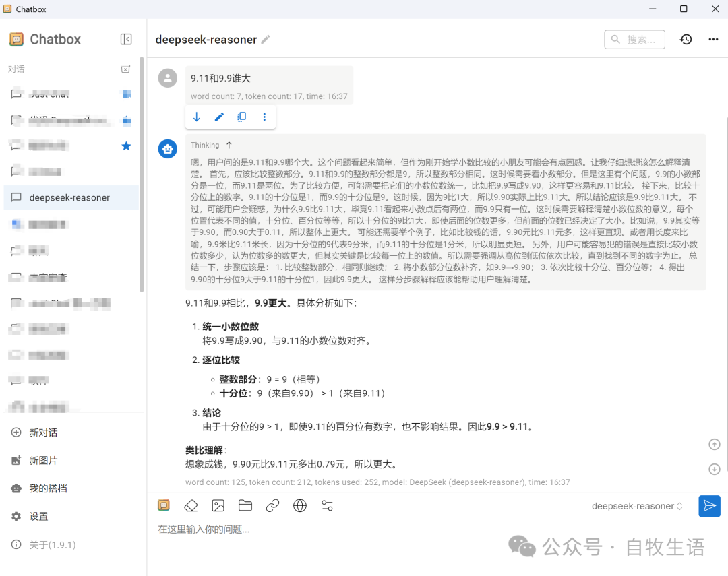Viewport: 728px width, 576px height.
Task: Send message with the blue button
Action: coord(709,506)
